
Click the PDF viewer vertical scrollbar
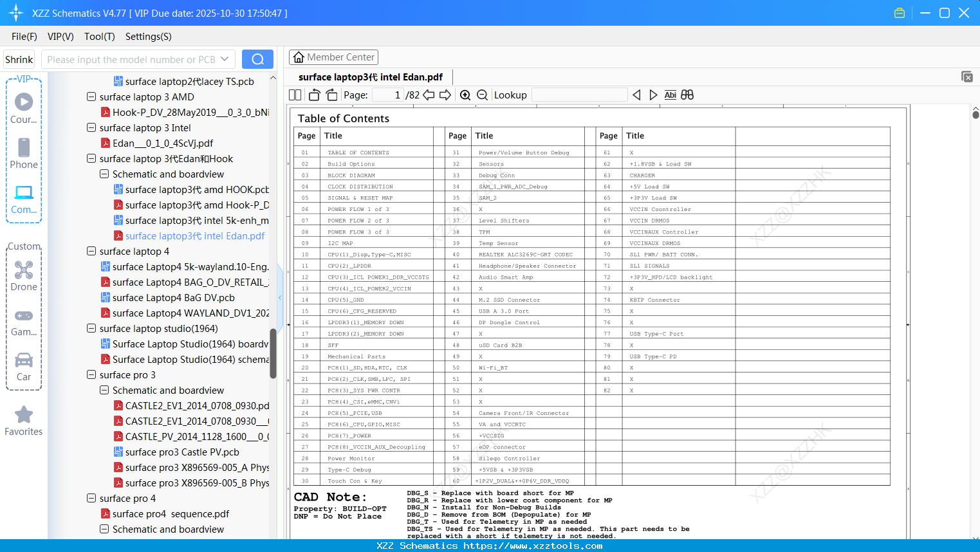tap(975, 114)
